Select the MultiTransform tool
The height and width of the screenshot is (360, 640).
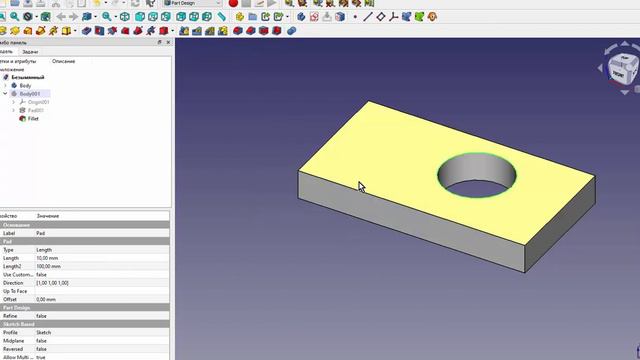click(223, 31)
